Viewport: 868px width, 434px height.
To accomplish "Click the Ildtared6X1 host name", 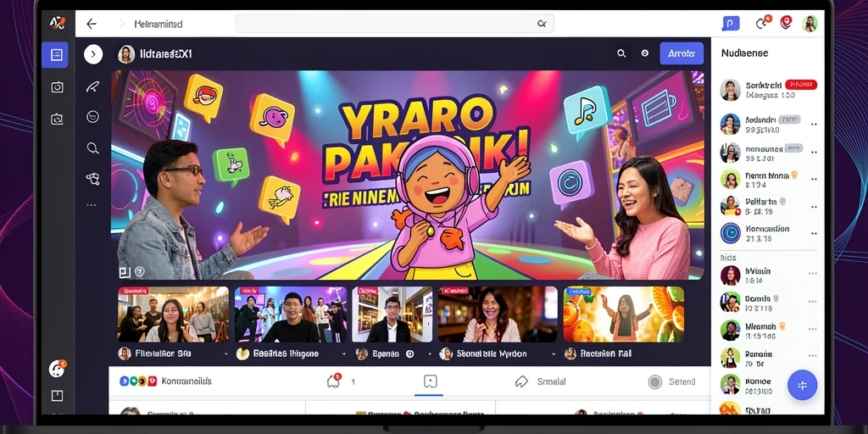I will click(x=166, y=54).
